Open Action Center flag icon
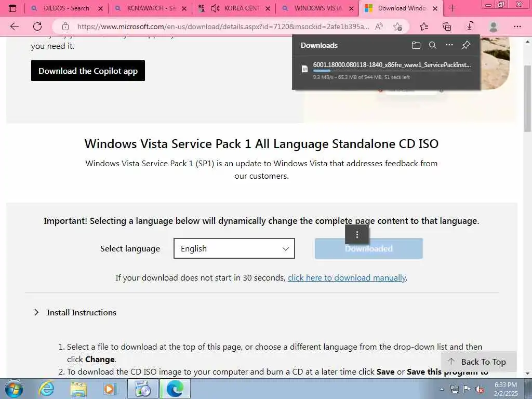The width and height of the screenshot is (532, 399). 467,389
